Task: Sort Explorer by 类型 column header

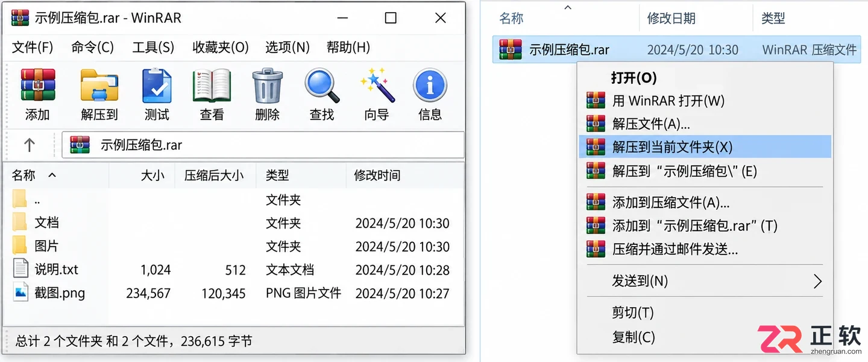Action: (773, 18)
